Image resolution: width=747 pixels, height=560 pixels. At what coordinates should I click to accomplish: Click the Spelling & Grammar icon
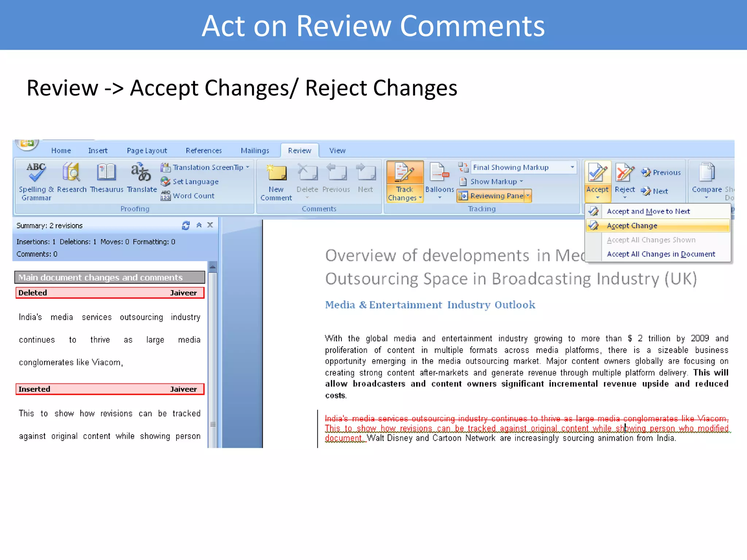pos(36,172)
